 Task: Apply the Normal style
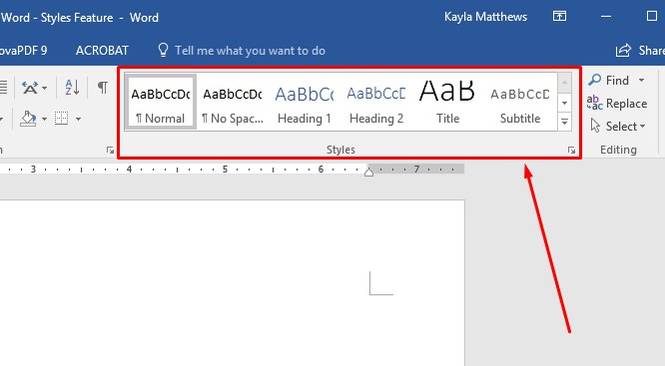[161, 102]
